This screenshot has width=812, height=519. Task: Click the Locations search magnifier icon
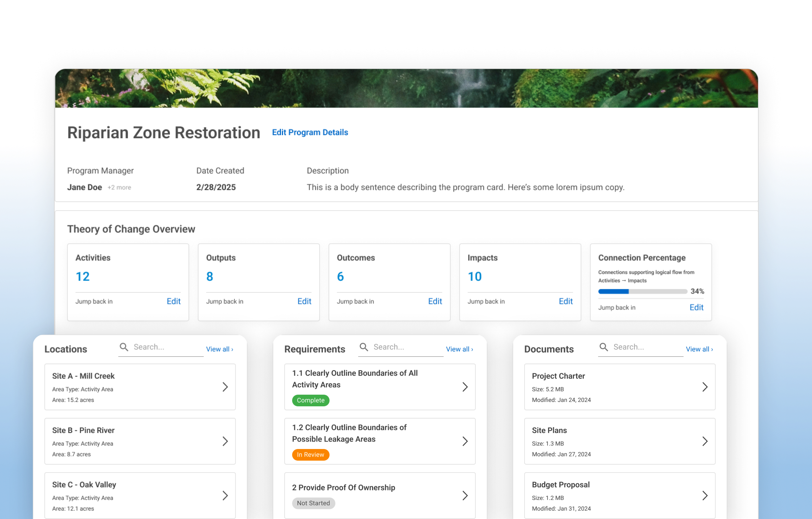click(124, 347)
